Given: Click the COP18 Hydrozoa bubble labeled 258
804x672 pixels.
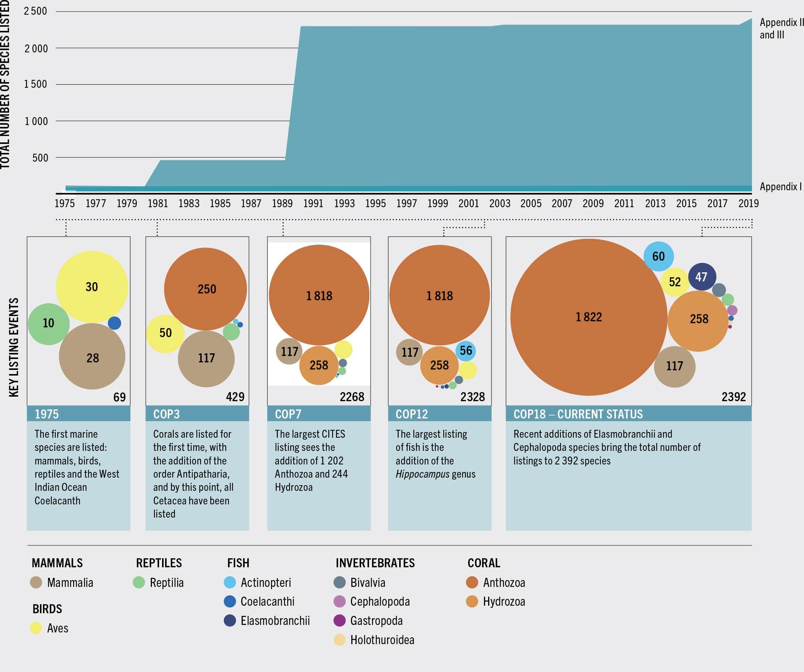Looking at the screenshot, I should 698,321.
